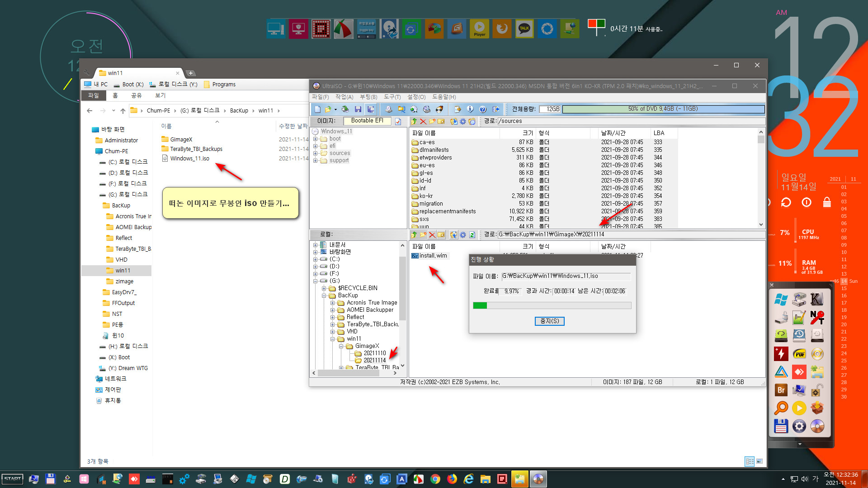868x488 pixels.
Task: Click the Help question mark icon
Action: click(483, 109)
